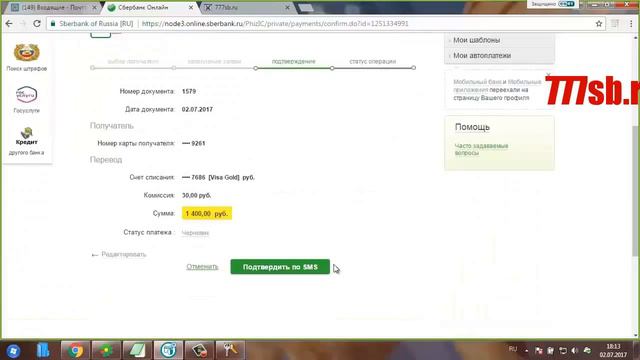Image resolution: width=640 pixels, height=360 pixels.
Task: Click the Отменить link
Action: pos(202,267)
